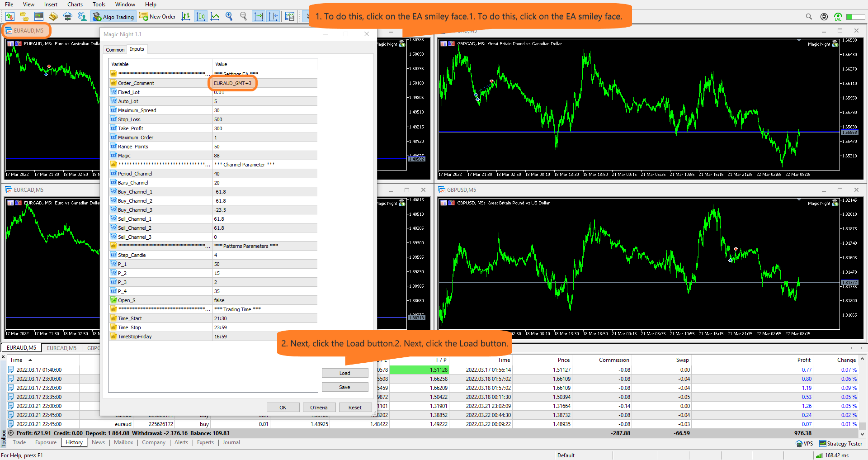Screen dimensions: 868x460
Task: Open Strategy Tester from status bar
Action: pos(841,444)
